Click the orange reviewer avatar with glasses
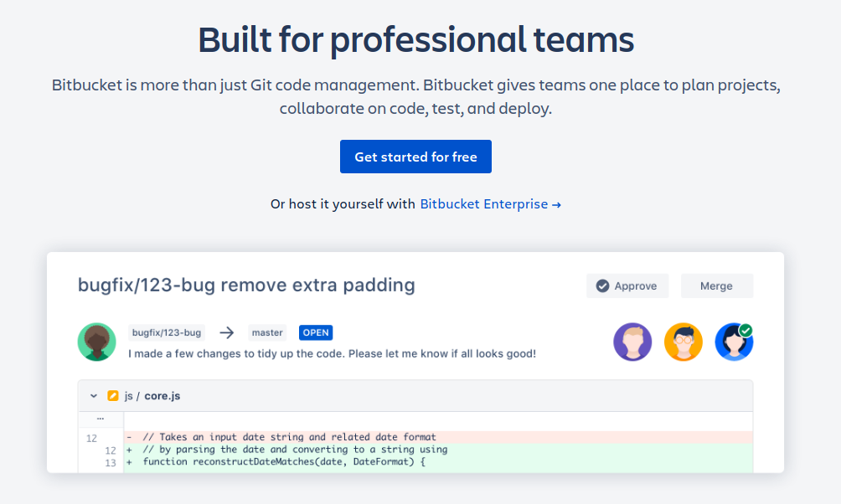The height and width of the screenshot is (504, 841). [x=683, y=342]
